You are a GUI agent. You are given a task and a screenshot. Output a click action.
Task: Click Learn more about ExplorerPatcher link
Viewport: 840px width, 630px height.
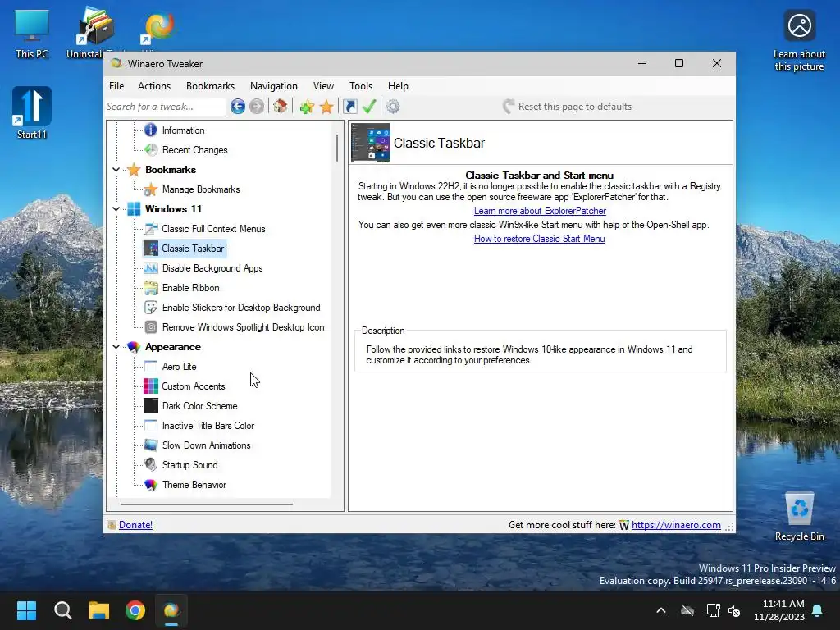click(540, 211)
